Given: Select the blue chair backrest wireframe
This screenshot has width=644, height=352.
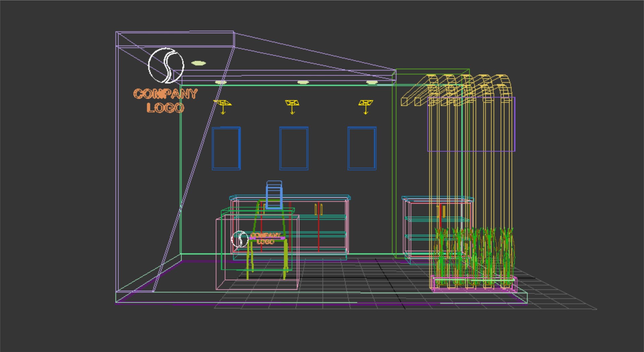Looking at the screenshot, I should (274, 195).
